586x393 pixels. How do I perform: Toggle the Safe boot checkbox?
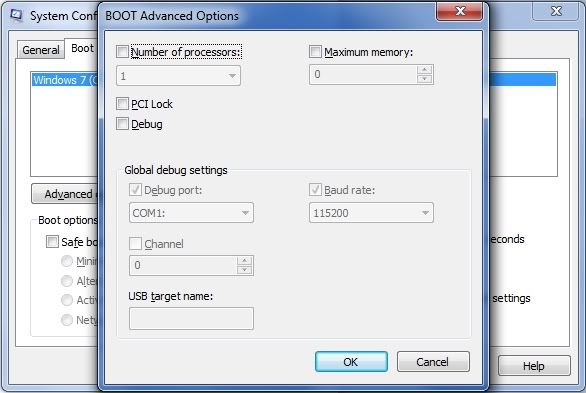[52, 242]
